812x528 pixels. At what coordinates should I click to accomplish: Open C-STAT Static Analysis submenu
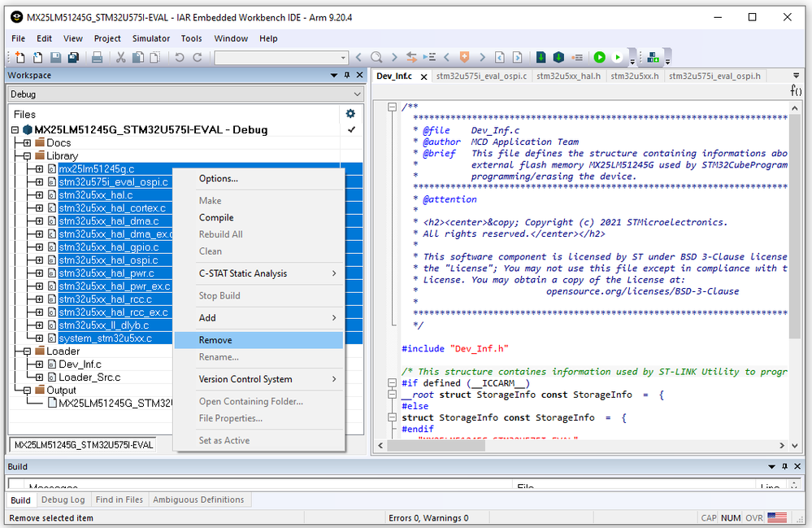pos(259,273)
